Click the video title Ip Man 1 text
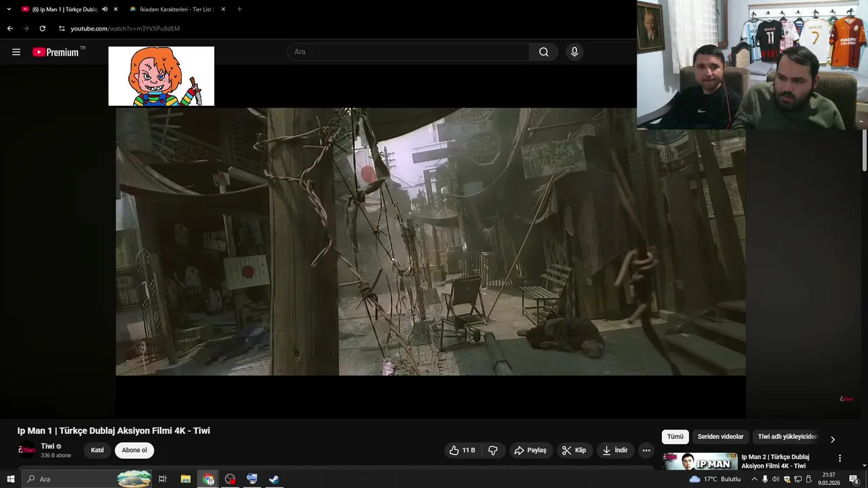868x488 pixels. 114,431
